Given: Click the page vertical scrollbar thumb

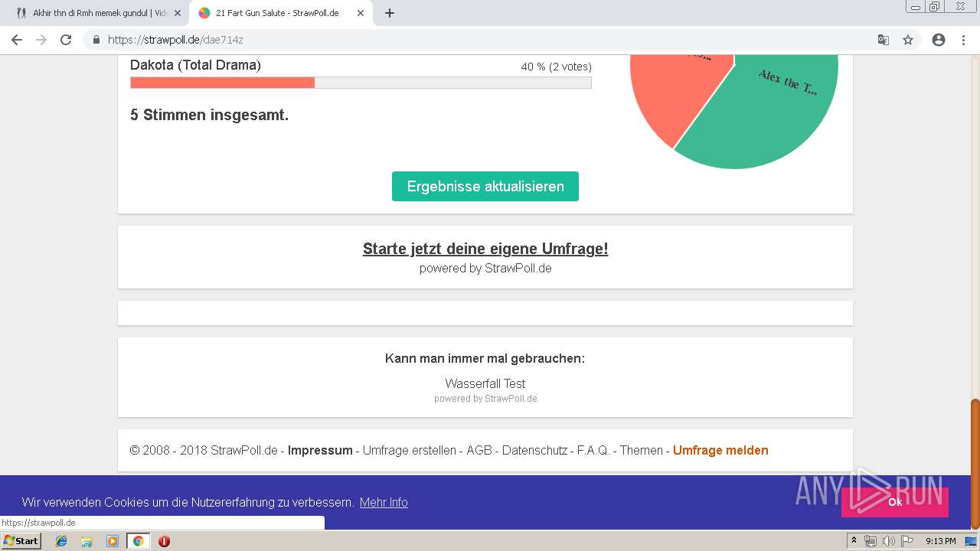Looking at the screenshot, I should (x=975, y=464).
